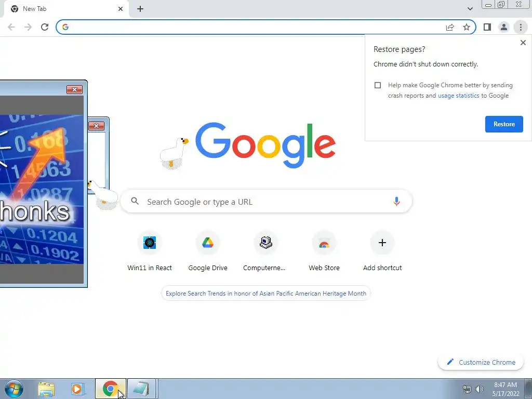Click the share page icon in address bar
Screen dimensions: 532x399
pos(450,27)
